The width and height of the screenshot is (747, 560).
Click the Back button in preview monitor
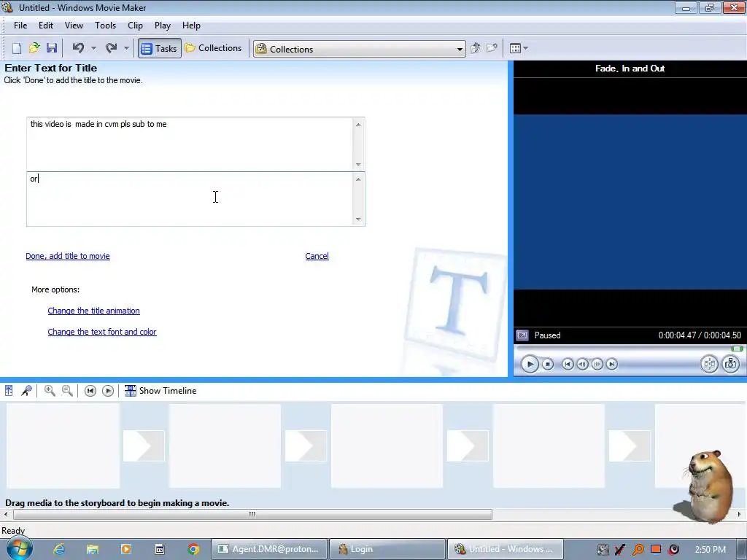click(568, 365)
